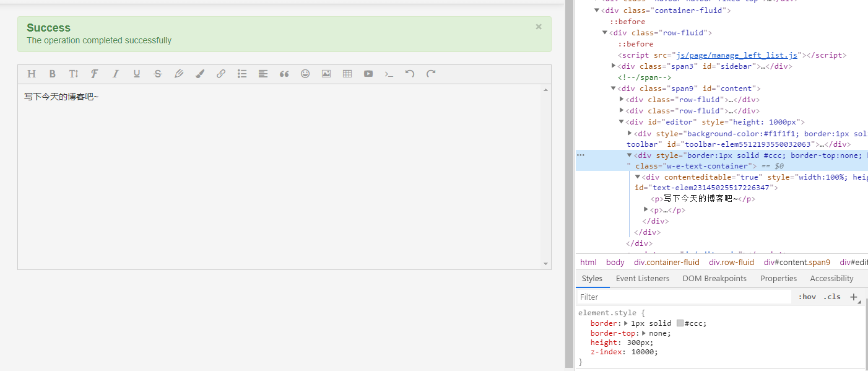Toggle underline formatting
Viewport: 868px width, 371px height.
137,74
